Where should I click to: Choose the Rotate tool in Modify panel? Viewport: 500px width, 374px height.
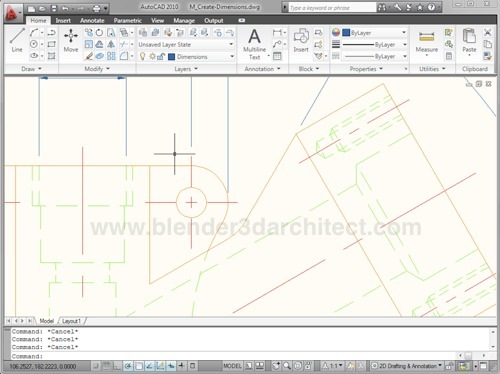(99, 32)
